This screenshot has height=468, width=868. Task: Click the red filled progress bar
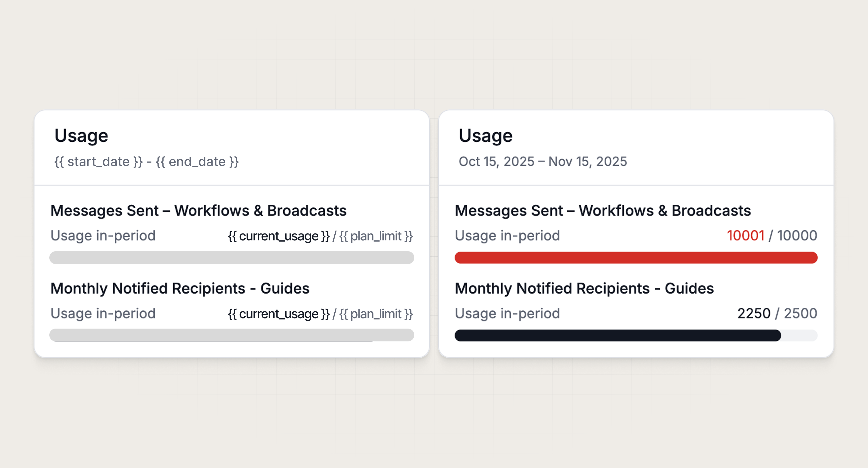(636, 257)
